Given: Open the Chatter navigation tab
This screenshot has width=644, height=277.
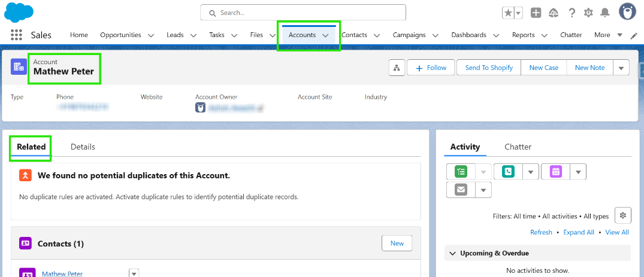Looking at the screenshot, I should [571, 35].
